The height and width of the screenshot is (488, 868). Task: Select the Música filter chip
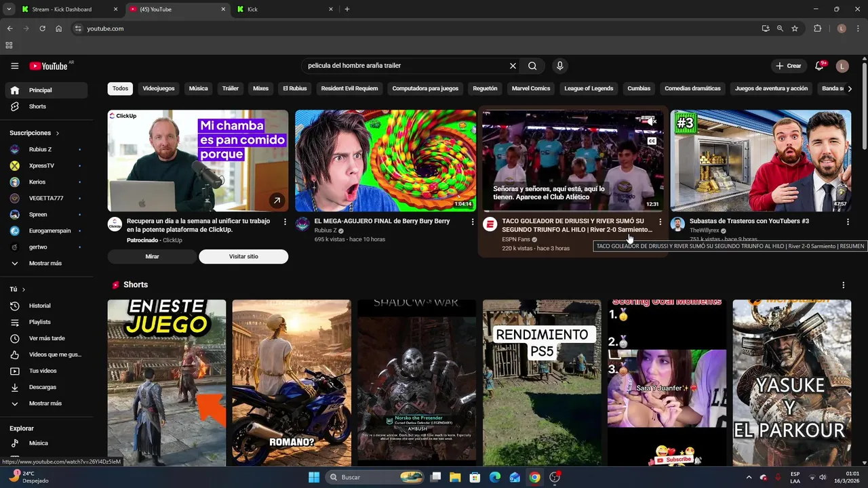tap(198, 89)
